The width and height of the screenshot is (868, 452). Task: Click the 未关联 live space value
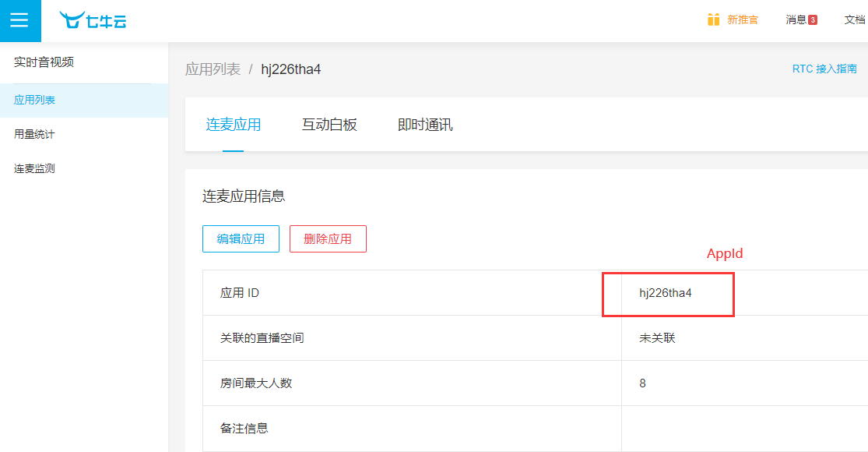click(x=657, y=338)
